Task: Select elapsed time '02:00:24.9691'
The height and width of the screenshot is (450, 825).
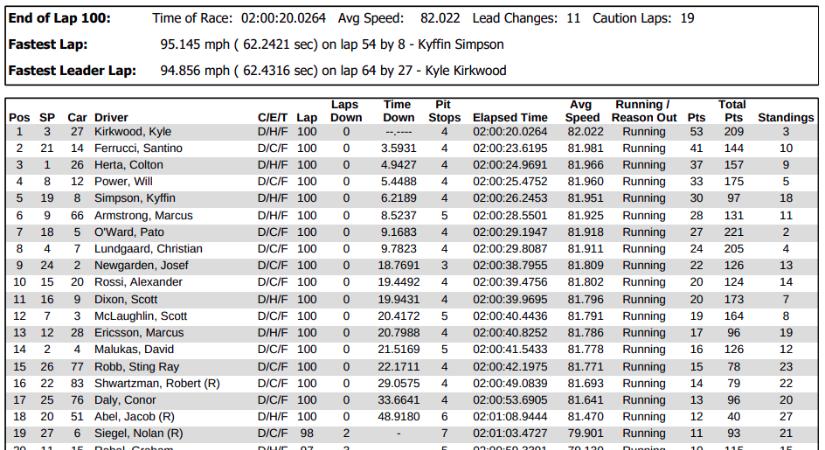Action: coord(510,165)
